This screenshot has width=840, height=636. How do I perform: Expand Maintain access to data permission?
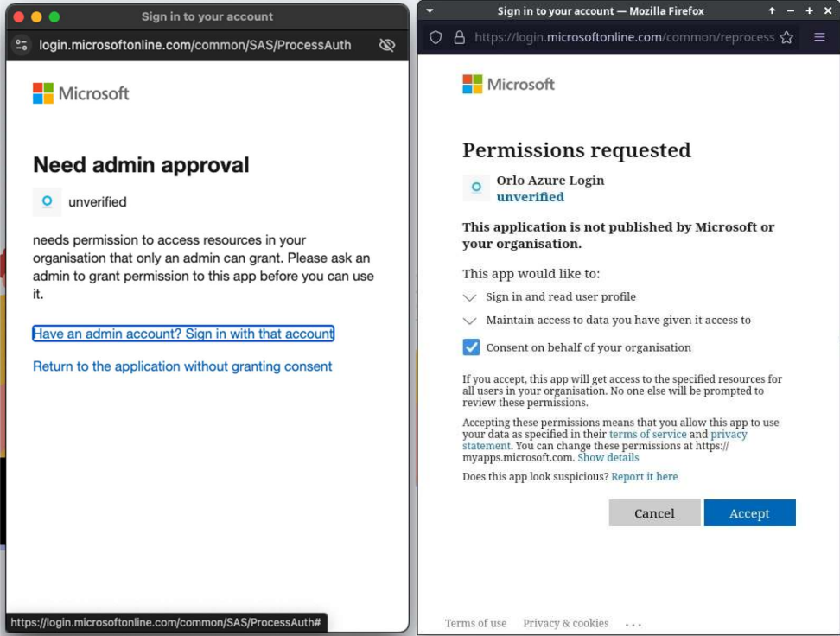tap(470, 321)
